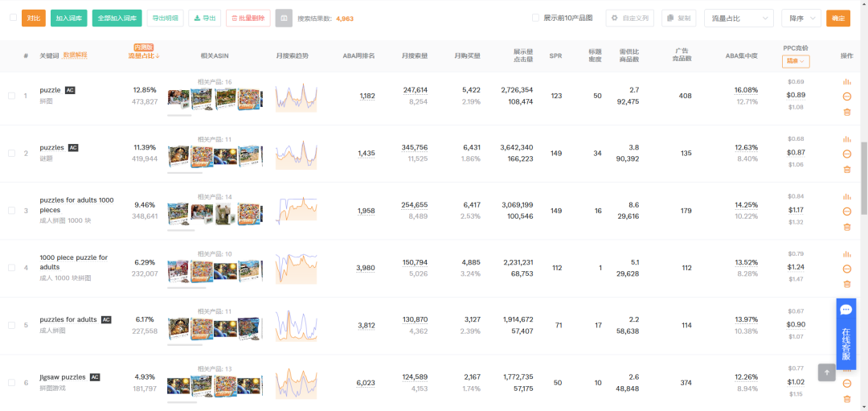Select checkbox for puzzles for adults 1000 pieces
Screen dimensions: 868x411
[x=11, y=211]
